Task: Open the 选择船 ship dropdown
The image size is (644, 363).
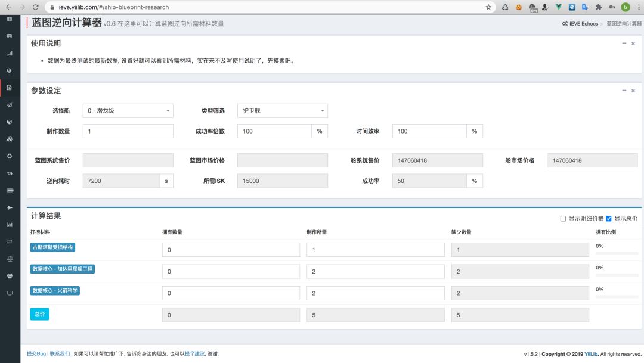Action: pos(128,110)
